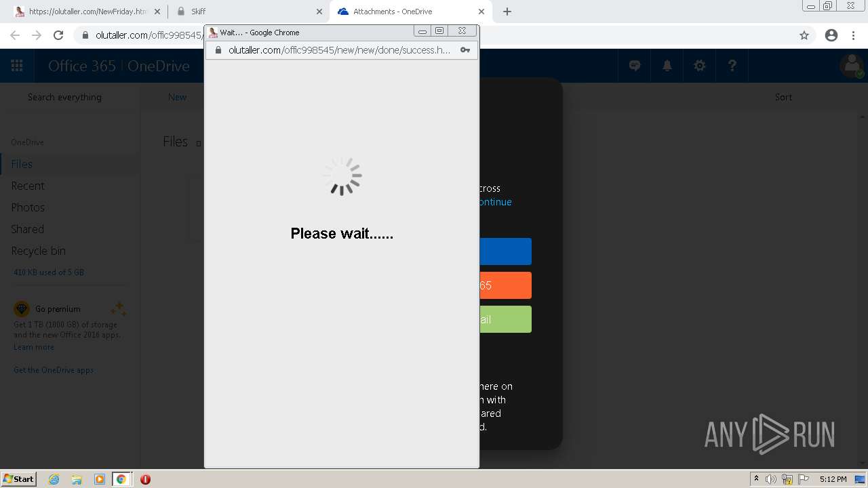Reload the main Chrome page
The height and width of the screenshot is (488, 868).
point(58,35)
